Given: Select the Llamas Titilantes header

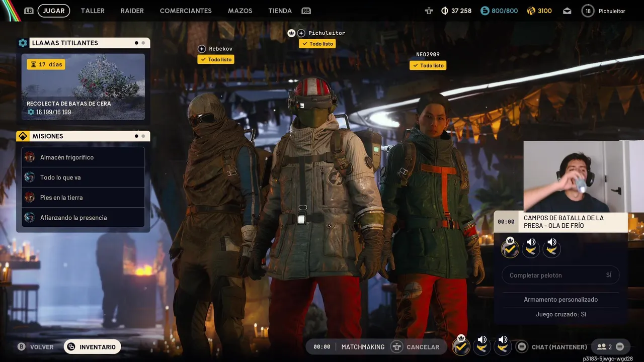Looking at the screenshot, I should pyautogui.click(x=90, y=43).
